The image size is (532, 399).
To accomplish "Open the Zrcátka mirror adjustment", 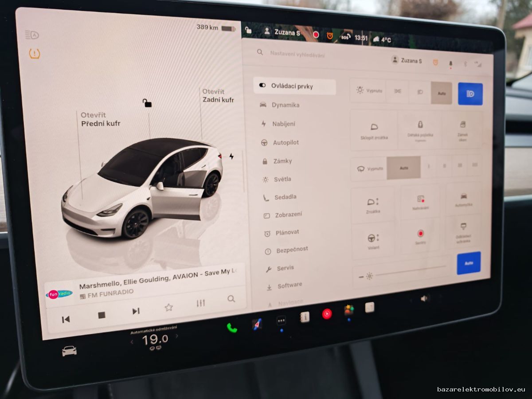I will 373,204.
